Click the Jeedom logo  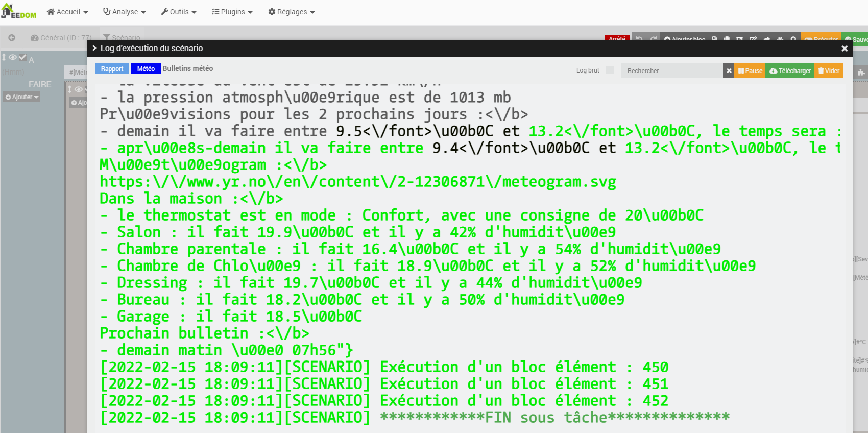pyautogui.click(x=18, y=11)
